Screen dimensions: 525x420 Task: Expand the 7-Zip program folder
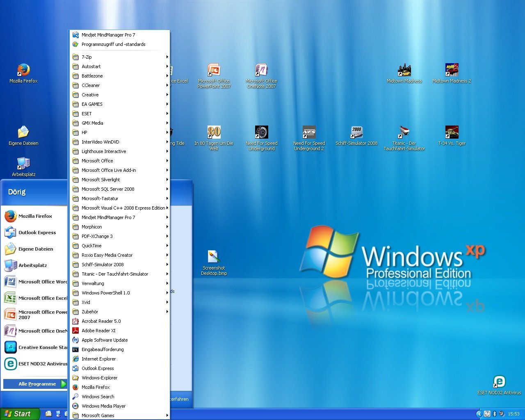(120, 57)
